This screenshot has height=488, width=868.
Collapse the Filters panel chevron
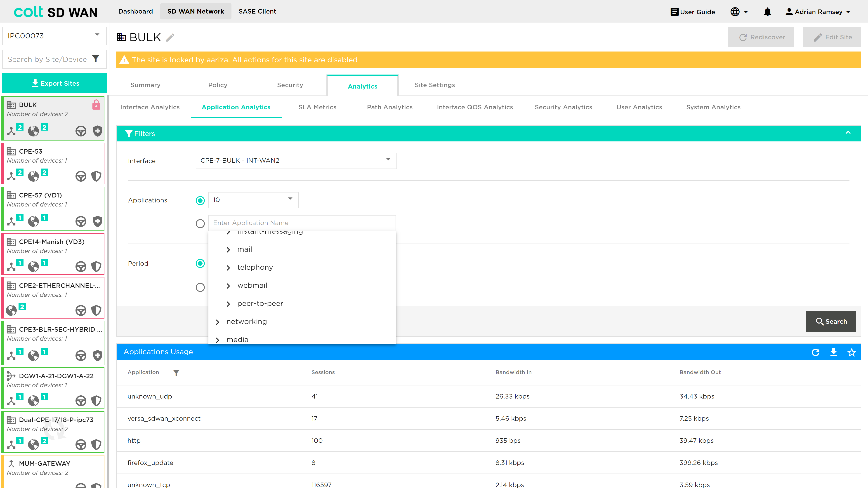[848, 133]
